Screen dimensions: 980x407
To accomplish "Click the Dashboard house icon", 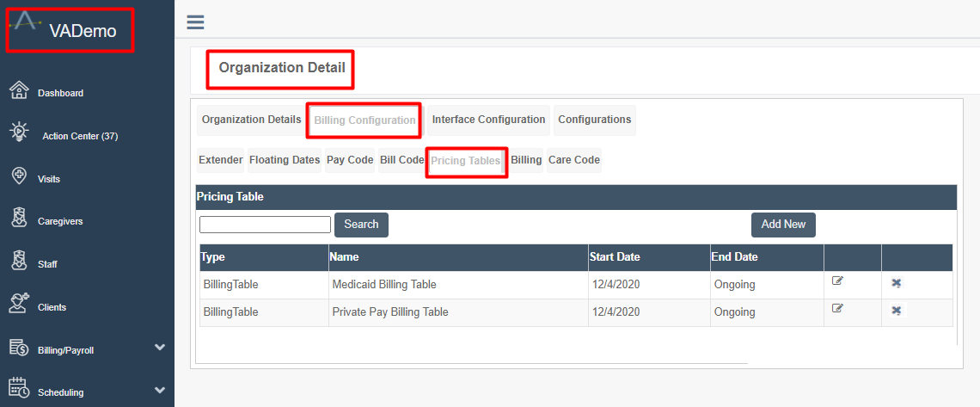I will (x=20, y=90).
